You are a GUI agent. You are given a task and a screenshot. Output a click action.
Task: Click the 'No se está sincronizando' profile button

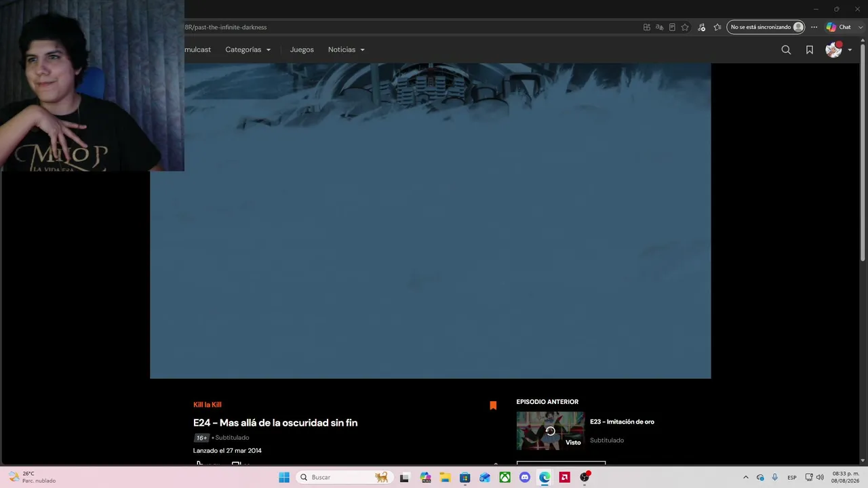tap(766, 27)
